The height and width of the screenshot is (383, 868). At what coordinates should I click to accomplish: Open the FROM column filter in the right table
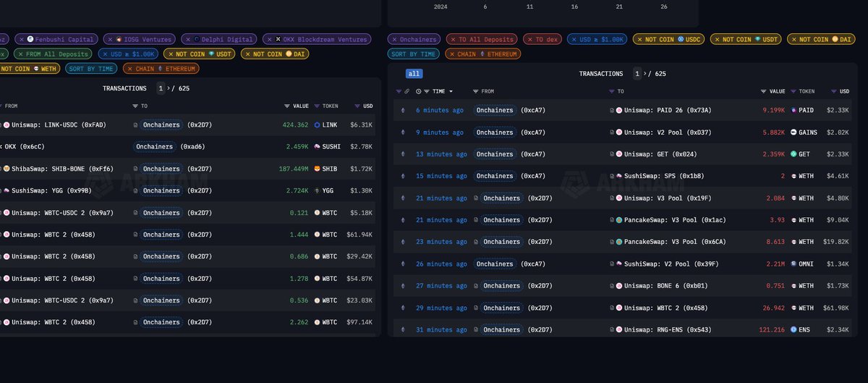click(x=475, y=91)
